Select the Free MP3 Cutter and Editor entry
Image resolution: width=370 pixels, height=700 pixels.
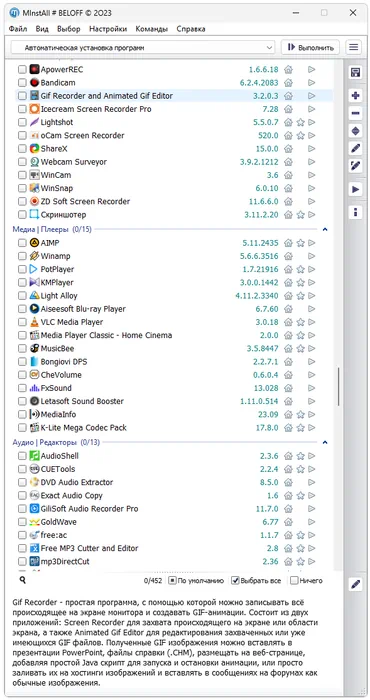click(x=174, y=548)
